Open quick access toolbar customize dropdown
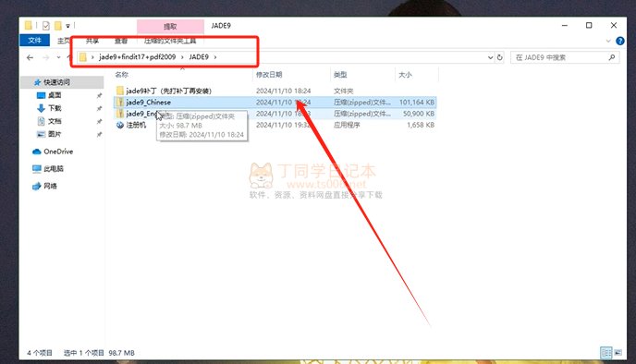The height and width of the screenshot is (364, 636). click(x=67, y=26)
